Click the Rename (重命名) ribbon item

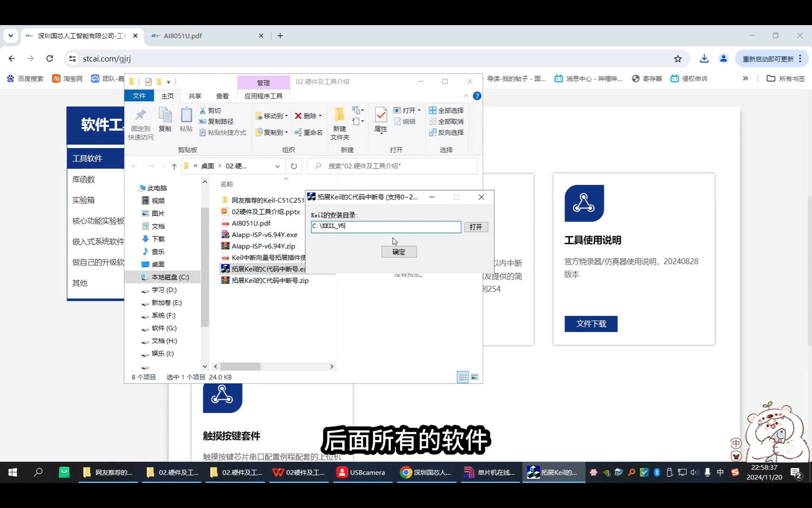[308, 132]
